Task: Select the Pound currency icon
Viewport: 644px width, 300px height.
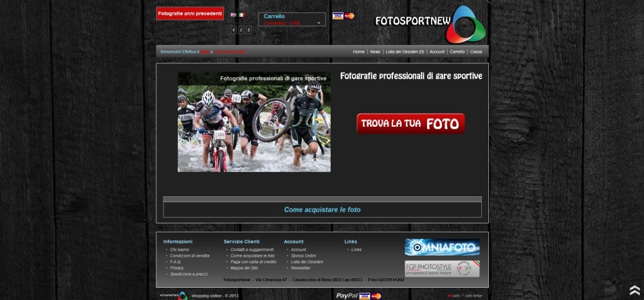Action: 241,30
